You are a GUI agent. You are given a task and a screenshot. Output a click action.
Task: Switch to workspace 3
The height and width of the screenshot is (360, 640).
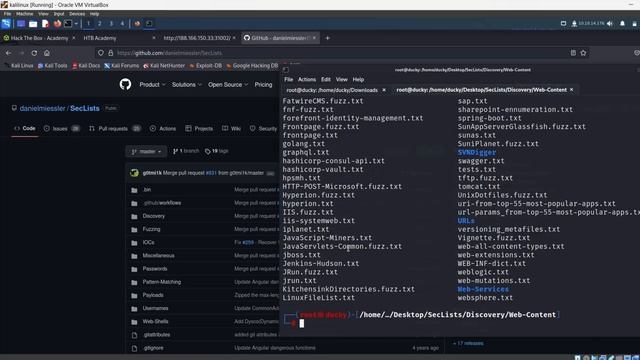click(111, 24)
